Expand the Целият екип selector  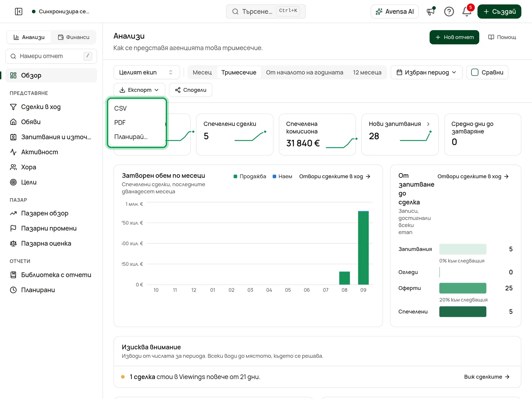pyautogui.click(x=147, y=72)
